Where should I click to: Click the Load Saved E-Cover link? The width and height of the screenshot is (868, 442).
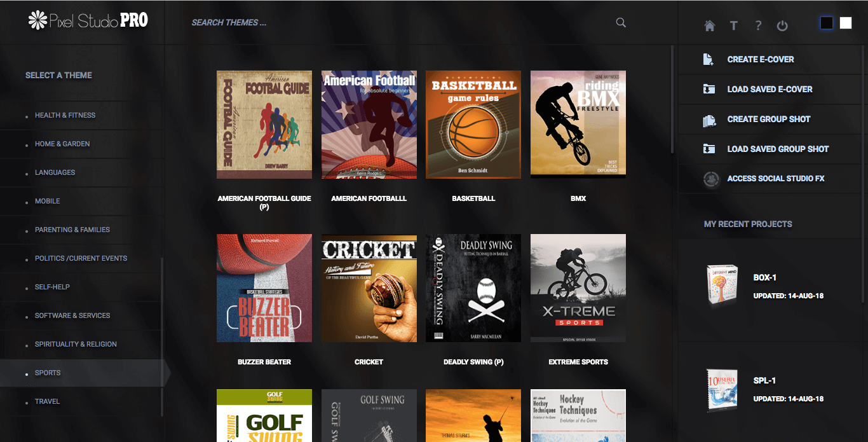click(x=770, y=89)
